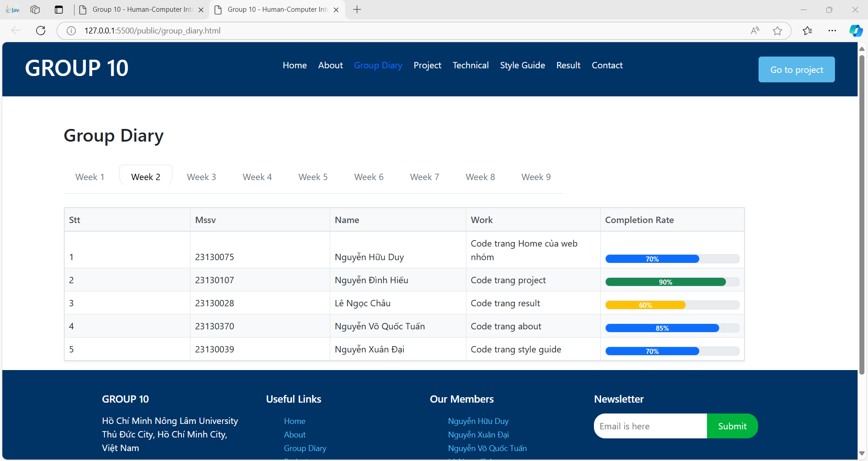Image resolution: width=868 pixels, height=461 pixels.
Task: Open the Favorites list
Action: (x=807, y=31)
